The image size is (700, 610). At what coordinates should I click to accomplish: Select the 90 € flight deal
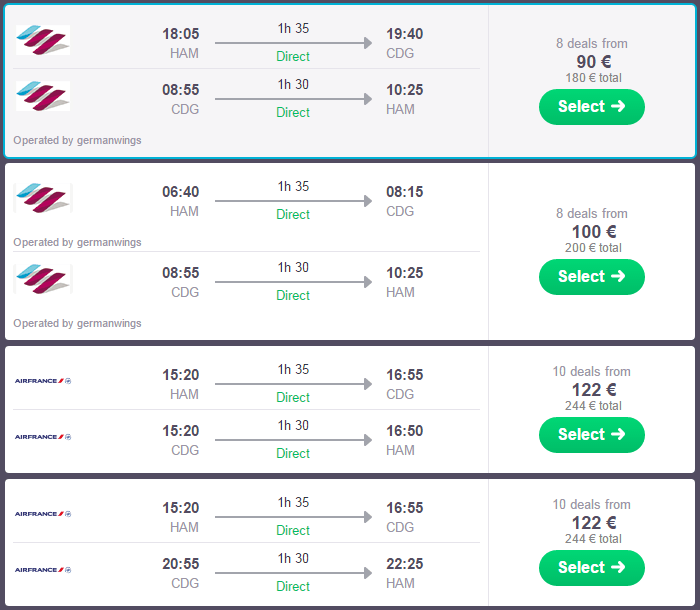[591, 107]
